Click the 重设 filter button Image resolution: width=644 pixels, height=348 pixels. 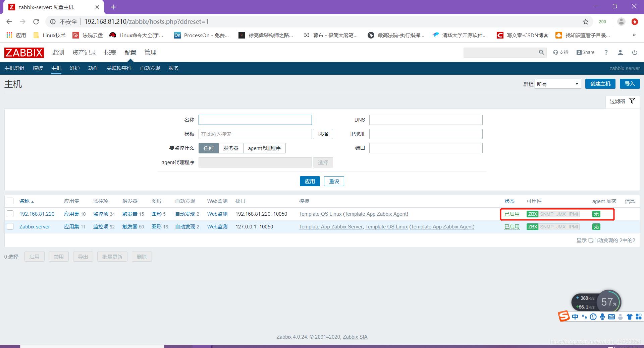point(334,181)
